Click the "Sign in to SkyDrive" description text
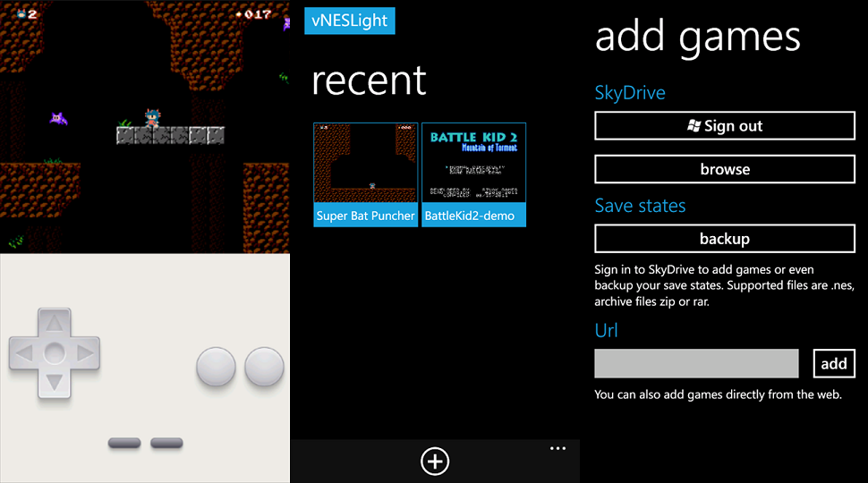Viewport: 868px width, 483px height. [x=724, y=285]
